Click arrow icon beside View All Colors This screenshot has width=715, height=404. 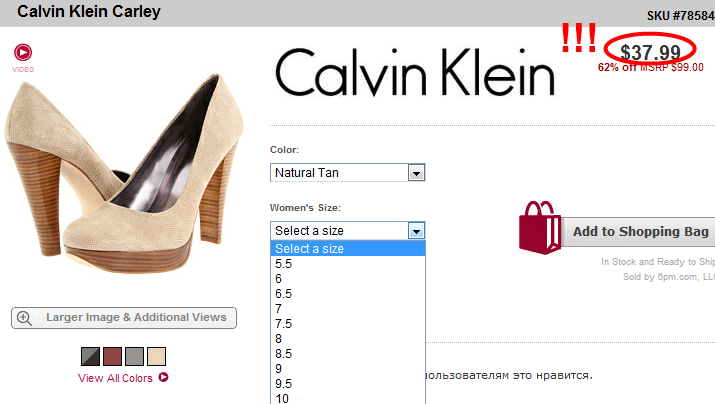[163, 377]
